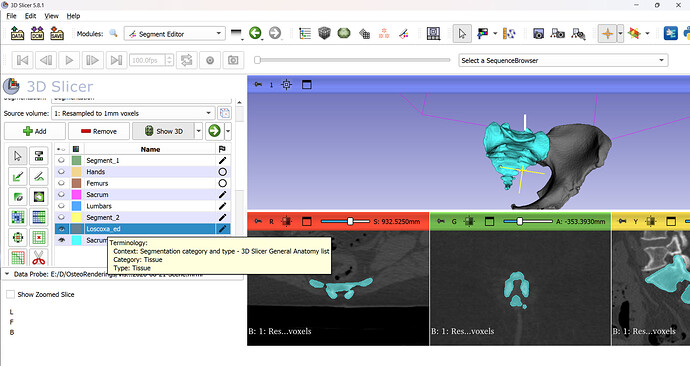Open the Screenshot capture camera icon
Screen dimensions: 690x366
point(538,33)
